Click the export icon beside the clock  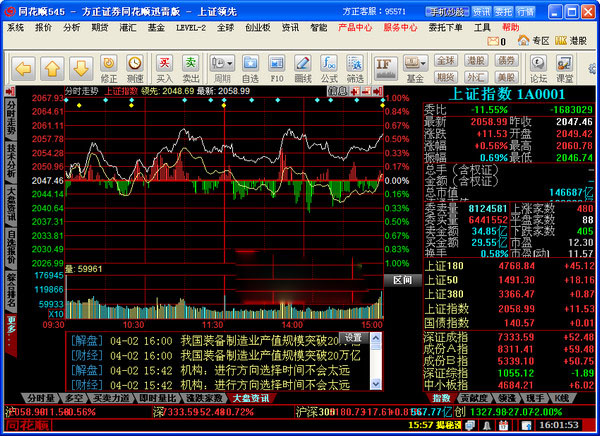pos(527,425)
